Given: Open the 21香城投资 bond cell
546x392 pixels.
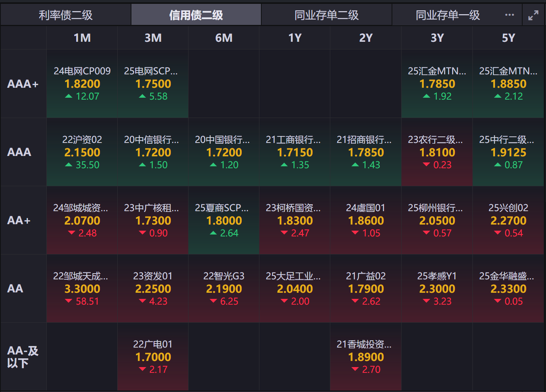Looking at the screenshot, I should click(366, 357).
